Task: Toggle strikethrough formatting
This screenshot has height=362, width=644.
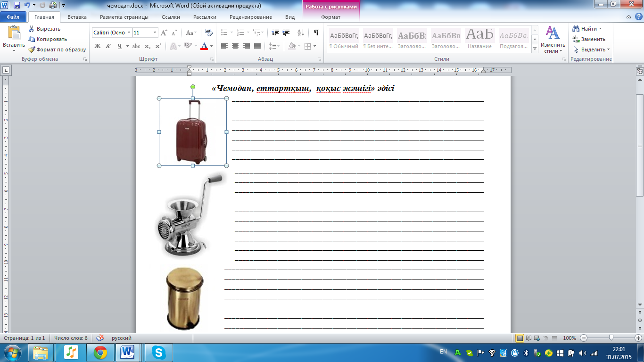Action: (136, 46)
